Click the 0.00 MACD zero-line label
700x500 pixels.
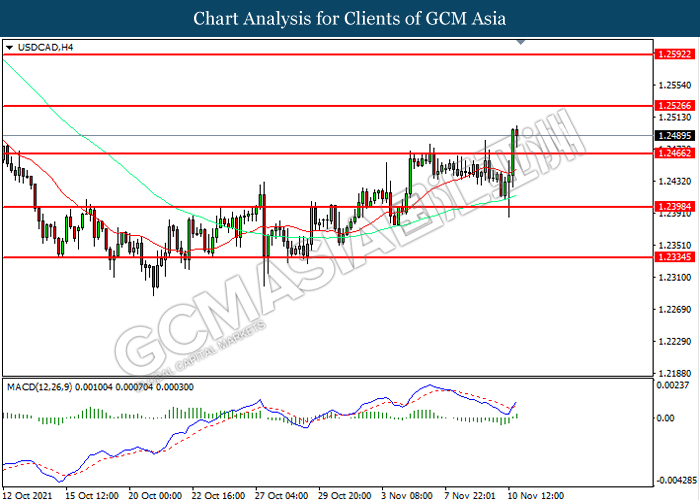665,418
